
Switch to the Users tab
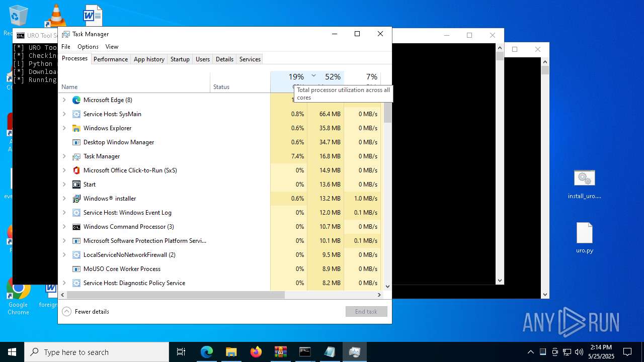click(x=203, y=59)
